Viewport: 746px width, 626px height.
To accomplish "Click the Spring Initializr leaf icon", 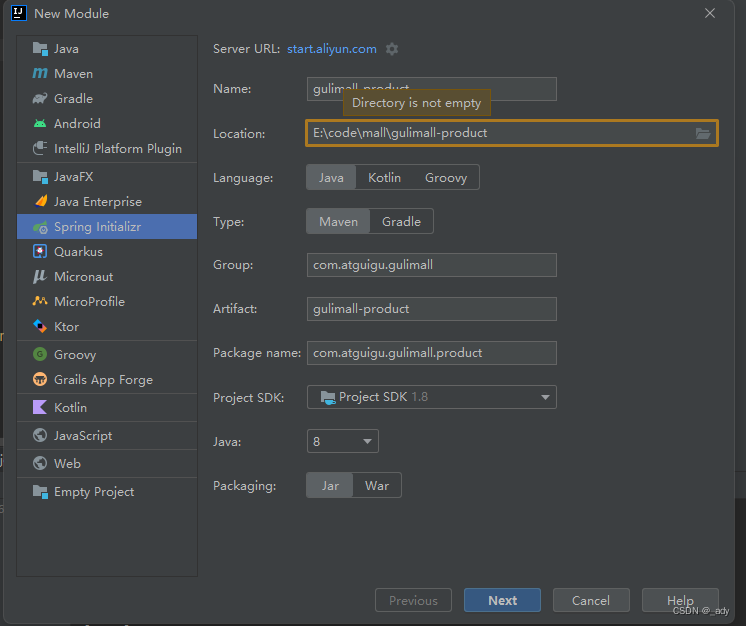I will (40, 227).
